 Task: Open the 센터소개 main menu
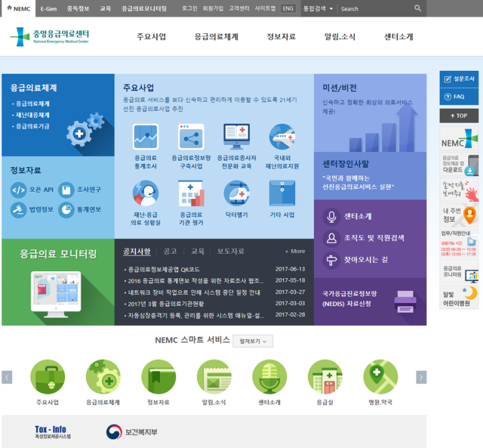coord(398,36)
